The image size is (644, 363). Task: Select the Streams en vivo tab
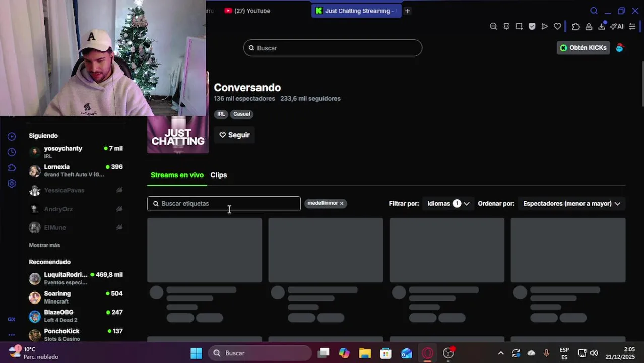[x=177, y=175]
